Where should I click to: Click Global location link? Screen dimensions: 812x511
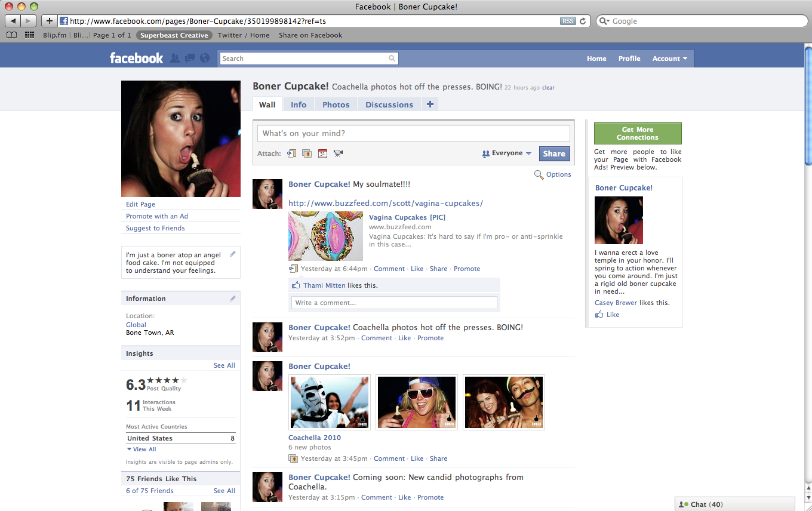[136, 325]
